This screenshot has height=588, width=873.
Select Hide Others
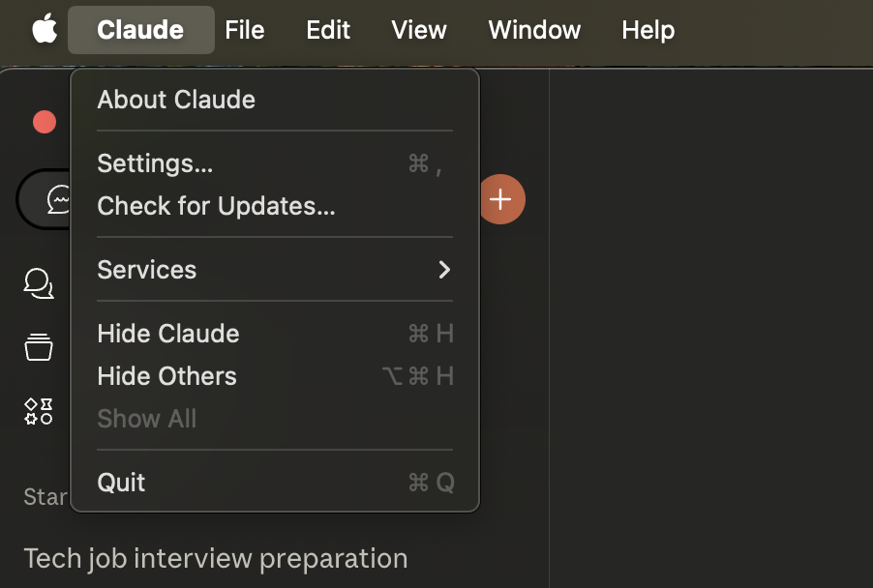tap(166, 376)
